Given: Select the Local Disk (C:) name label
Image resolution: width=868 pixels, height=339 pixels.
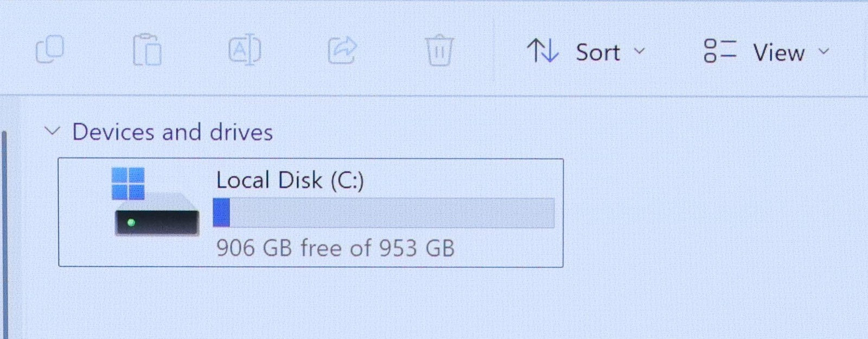Looking at the screenshot, I should [x=290, y=180].
